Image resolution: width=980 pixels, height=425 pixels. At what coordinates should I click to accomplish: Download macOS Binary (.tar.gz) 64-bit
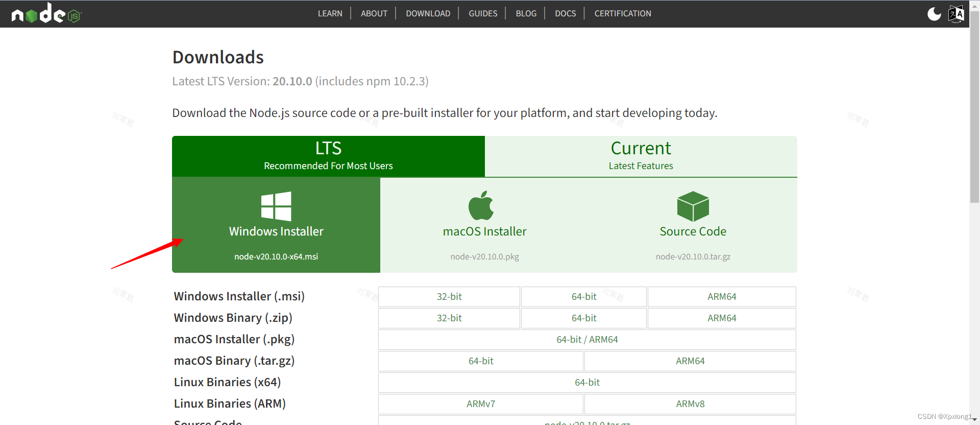481,361
